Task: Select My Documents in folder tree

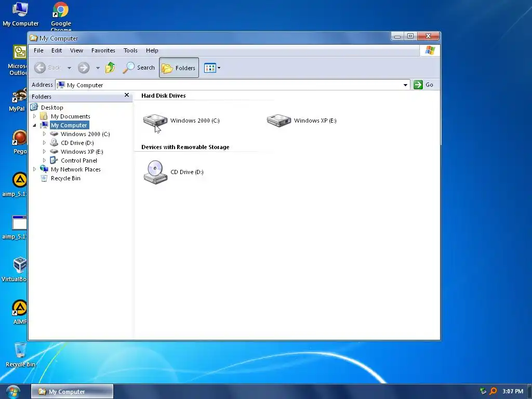Action: (70, 116)
